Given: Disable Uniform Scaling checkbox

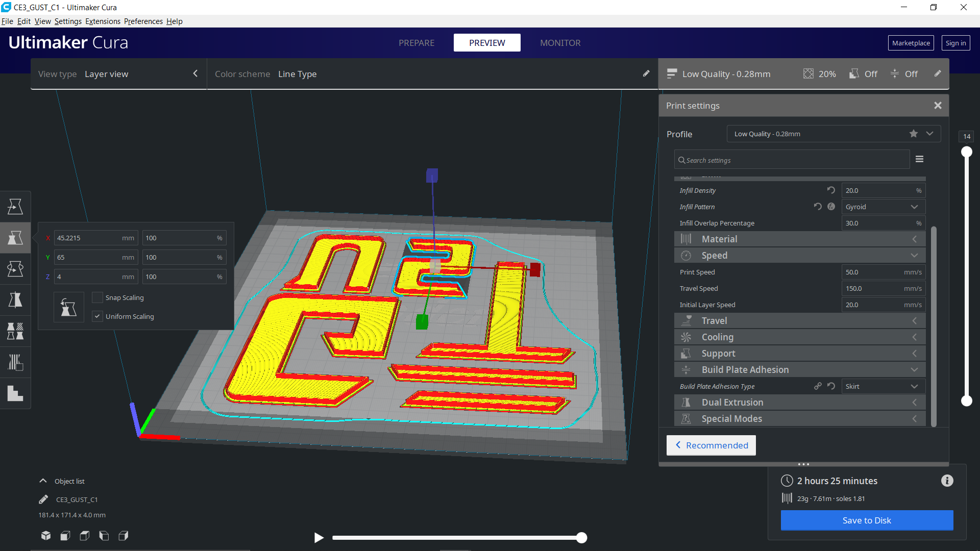Looking at the screenshot, I should coord(97,316).
